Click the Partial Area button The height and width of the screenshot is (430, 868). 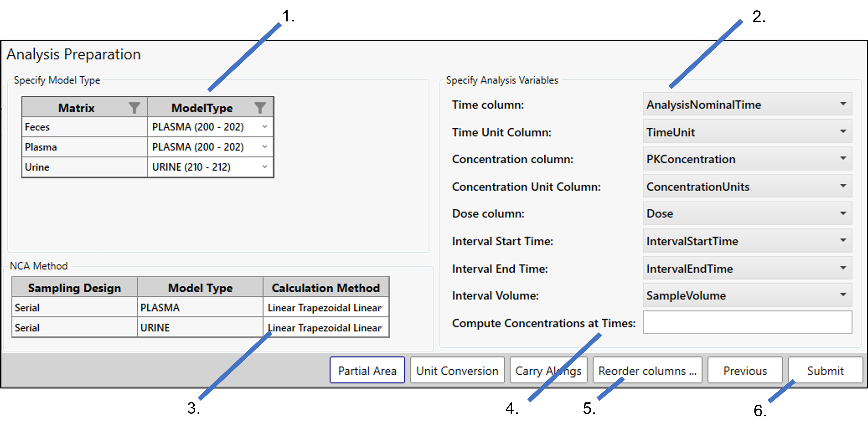367,370
